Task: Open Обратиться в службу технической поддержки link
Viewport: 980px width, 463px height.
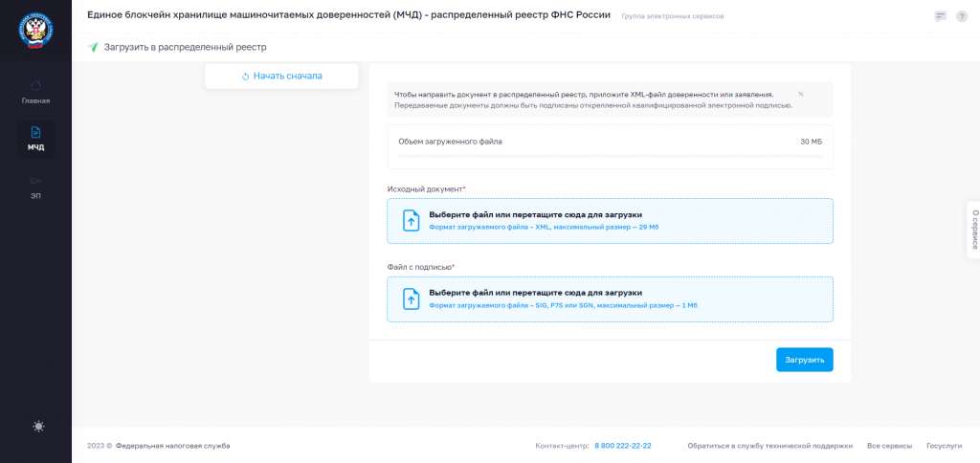Action: pyautogui.click(x=769, y=446)
